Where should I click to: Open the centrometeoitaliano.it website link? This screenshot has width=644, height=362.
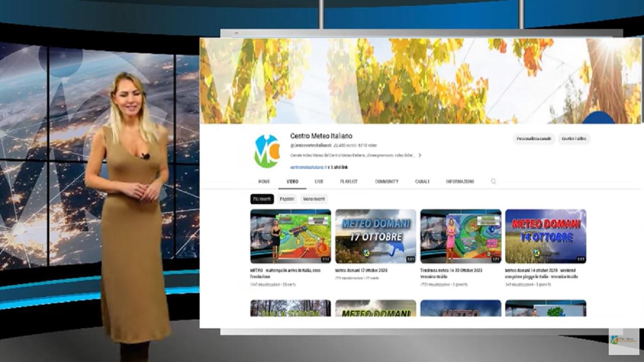coord(308,167)
